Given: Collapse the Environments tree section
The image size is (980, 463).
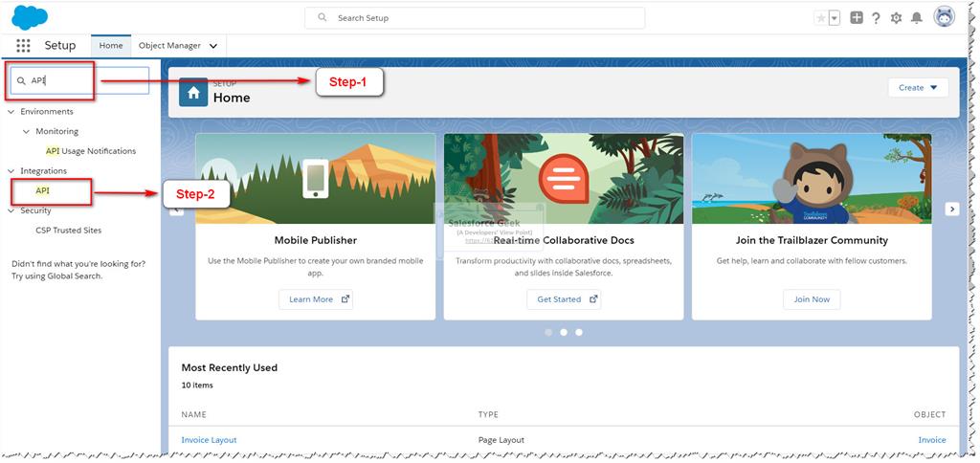Looking at the screenshot, I should click(11, 111).
